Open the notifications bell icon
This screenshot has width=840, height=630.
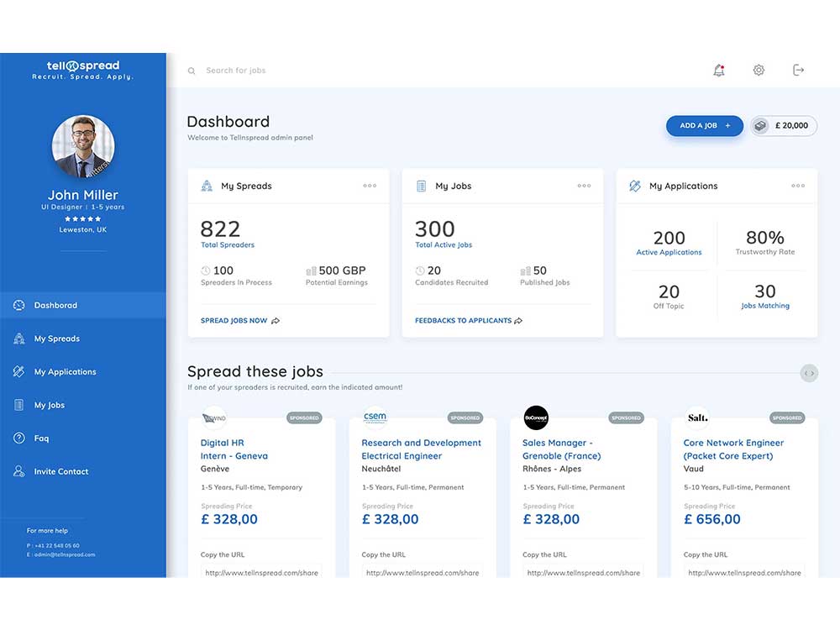719,71
